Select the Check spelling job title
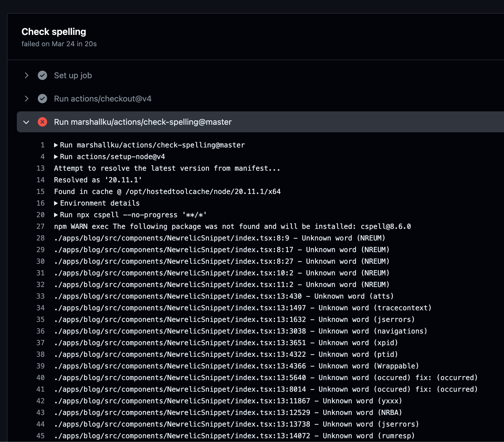The image size is (504, 442). (x=54, y=31)
